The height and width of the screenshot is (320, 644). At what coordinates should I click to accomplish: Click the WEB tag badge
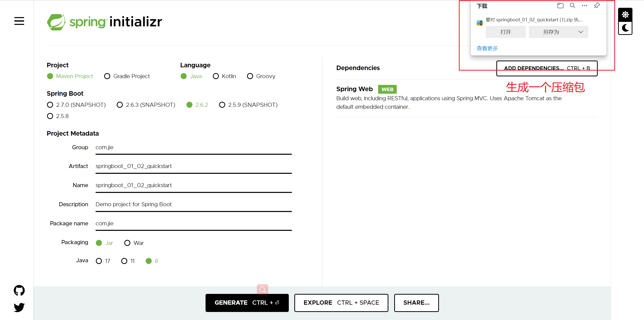(387, 89)
